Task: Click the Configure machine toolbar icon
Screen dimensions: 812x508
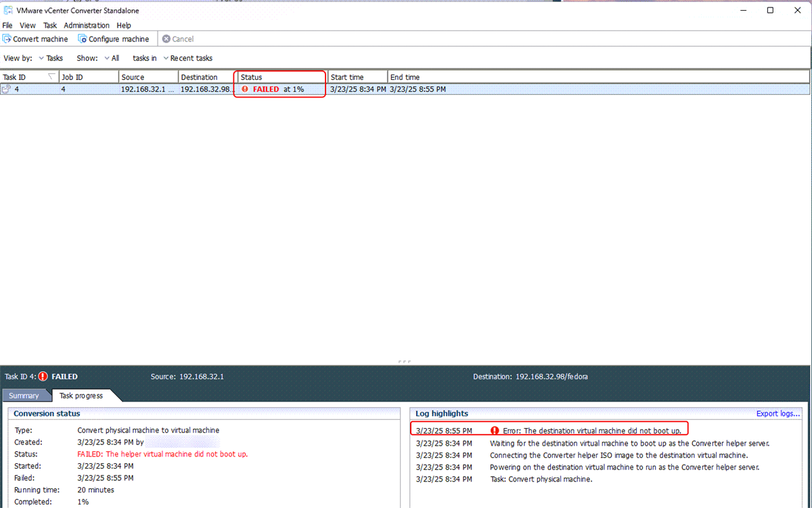Action: coord(83,39)
